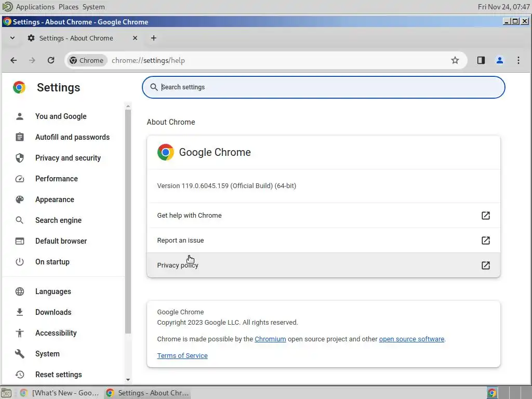
Task: Reload the current page
Action: coord(51,60)
